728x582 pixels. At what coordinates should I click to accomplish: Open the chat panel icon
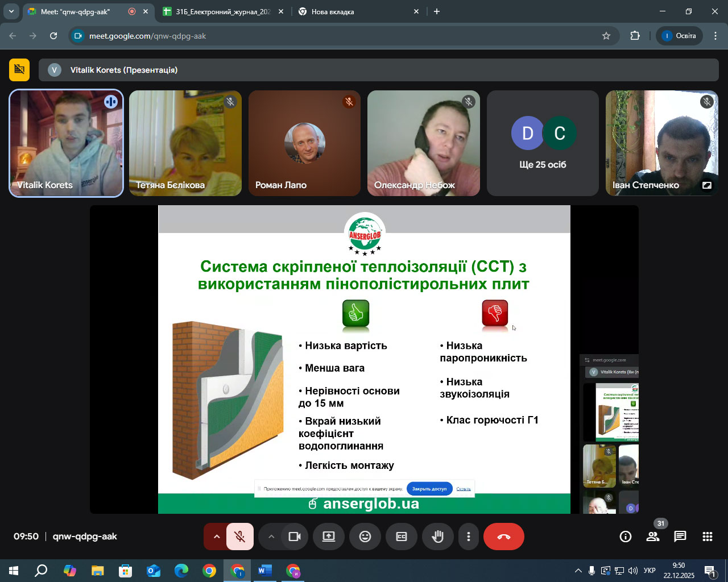[680, 537]
